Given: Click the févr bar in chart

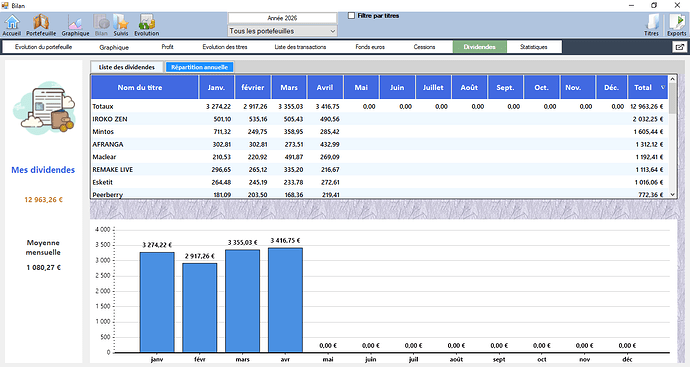Looking at the screenshot, I should (x=200, y=308).
